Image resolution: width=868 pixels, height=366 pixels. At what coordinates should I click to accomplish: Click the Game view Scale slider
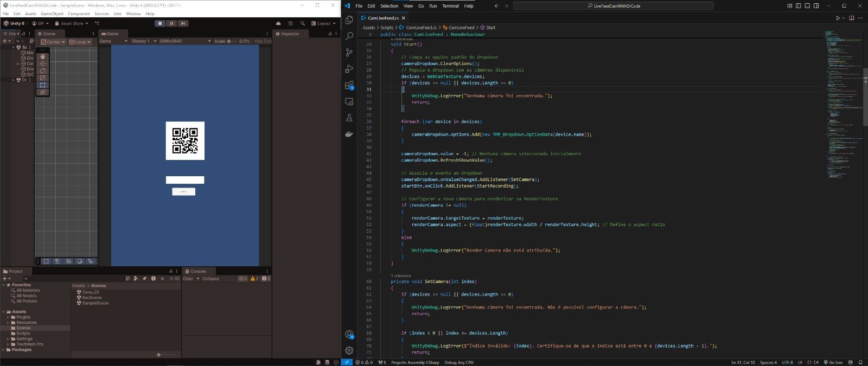coord(232,41)
